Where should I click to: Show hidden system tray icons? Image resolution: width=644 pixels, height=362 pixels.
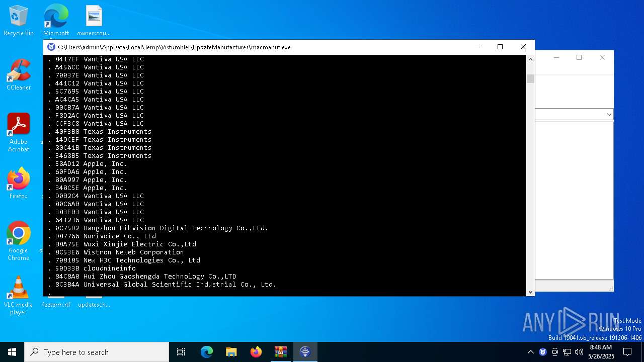pyautogui.click(x=530, y=352)
